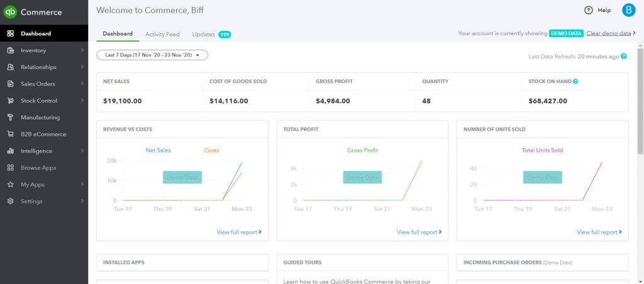Click the Clear demo data link

click(x=609, y=33)
